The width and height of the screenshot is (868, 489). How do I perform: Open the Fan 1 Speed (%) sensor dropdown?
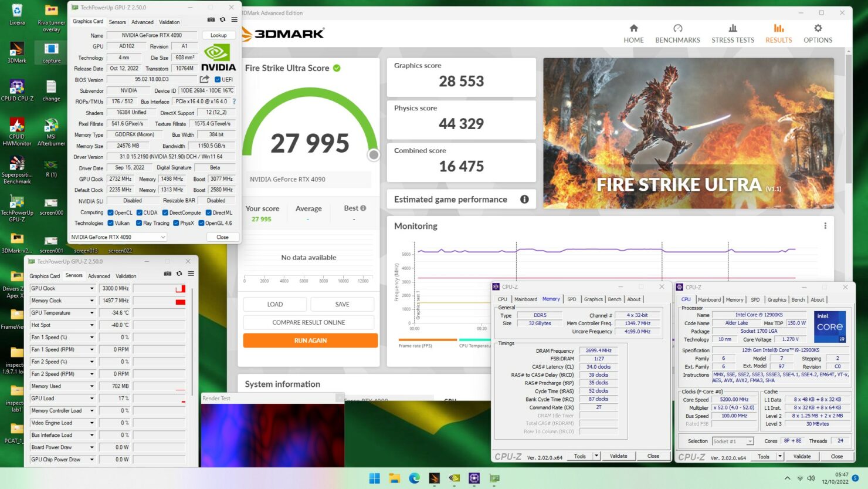(x=91, y=338)
